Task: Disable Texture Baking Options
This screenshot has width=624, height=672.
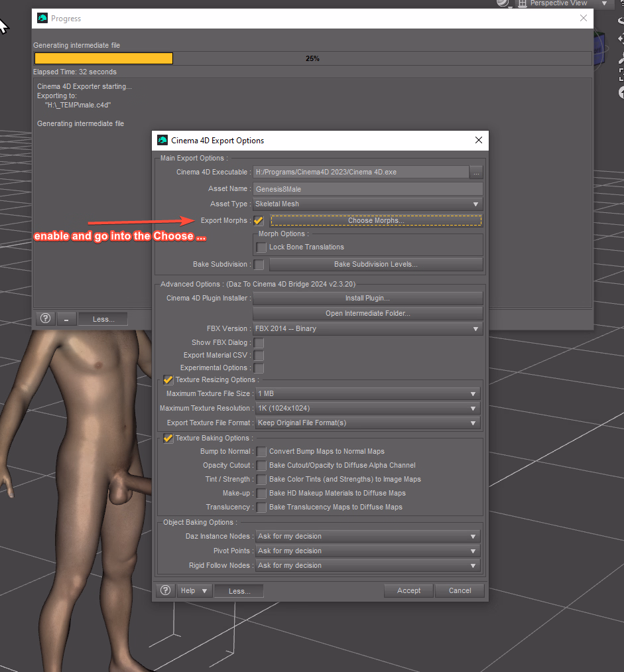Action: click(168, 438)
